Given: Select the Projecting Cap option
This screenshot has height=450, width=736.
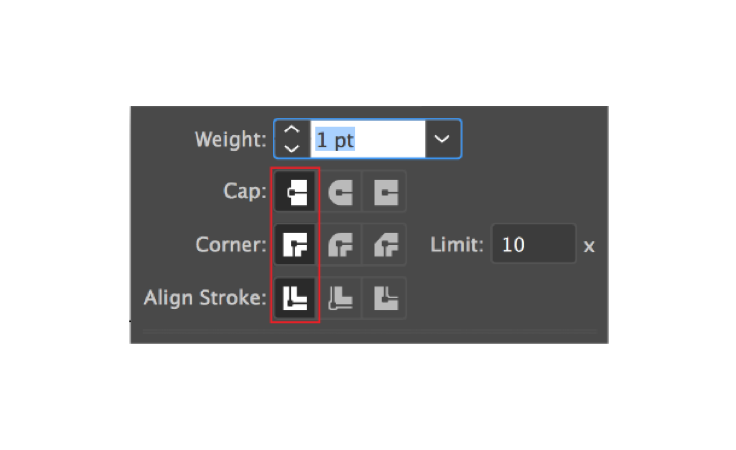Looking at the screenshot, I should (386, 192).
